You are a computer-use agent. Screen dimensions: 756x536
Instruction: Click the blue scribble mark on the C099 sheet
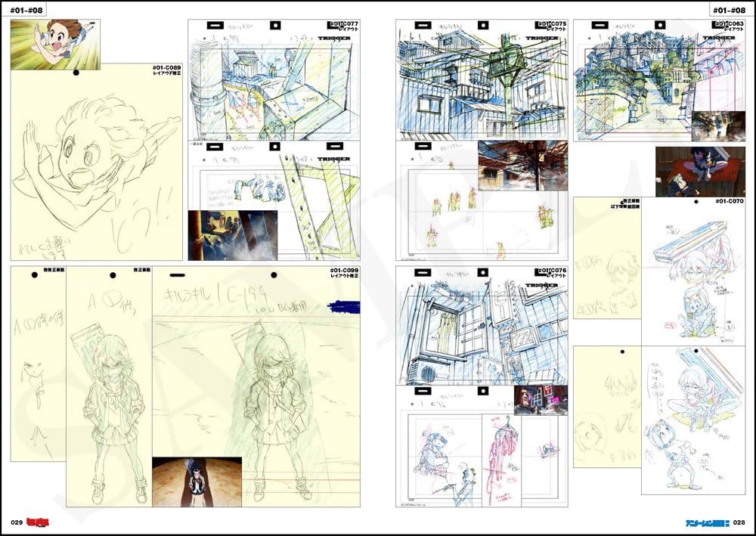coord(342,306)
